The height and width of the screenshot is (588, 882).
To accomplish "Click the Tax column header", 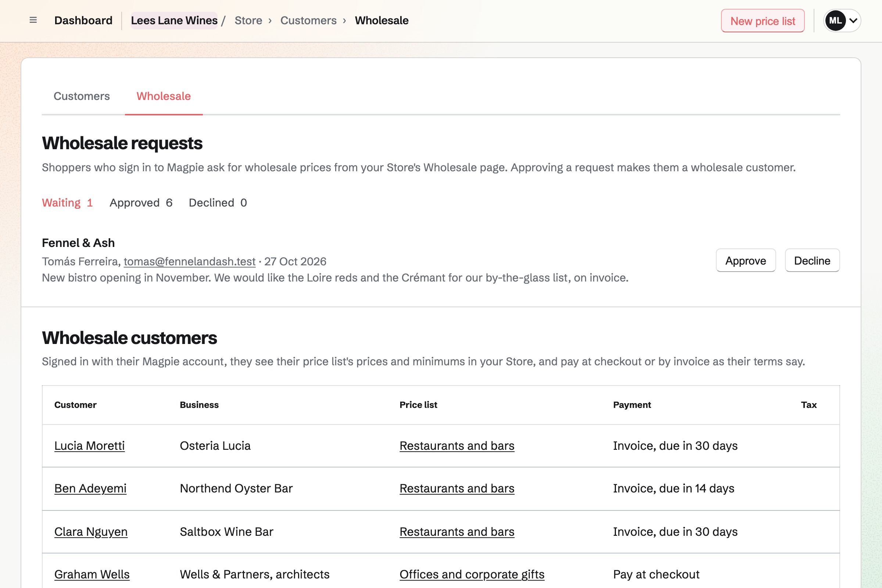I will click(x=809, y=405).
